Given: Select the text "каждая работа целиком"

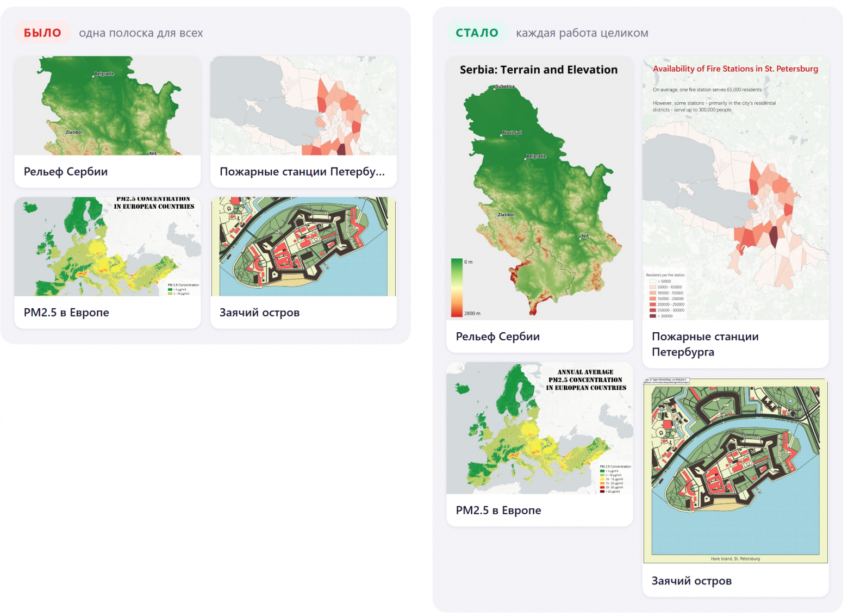Looking at the screenshot, I should 582,33.
